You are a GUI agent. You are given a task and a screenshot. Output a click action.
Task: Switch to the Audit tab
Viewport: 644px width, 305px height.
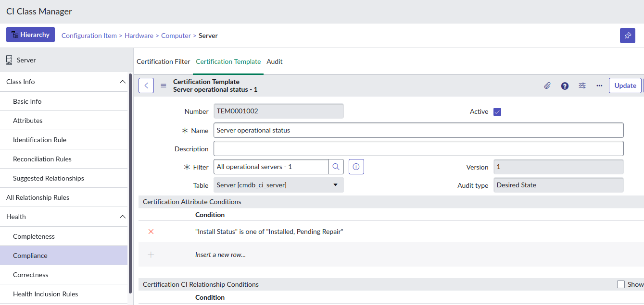point(275,61)
